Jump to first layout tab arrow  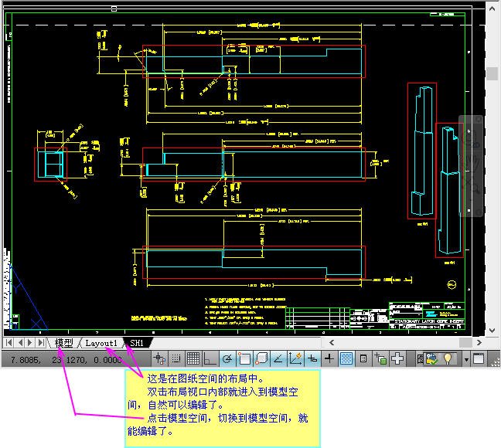point(9,342)
